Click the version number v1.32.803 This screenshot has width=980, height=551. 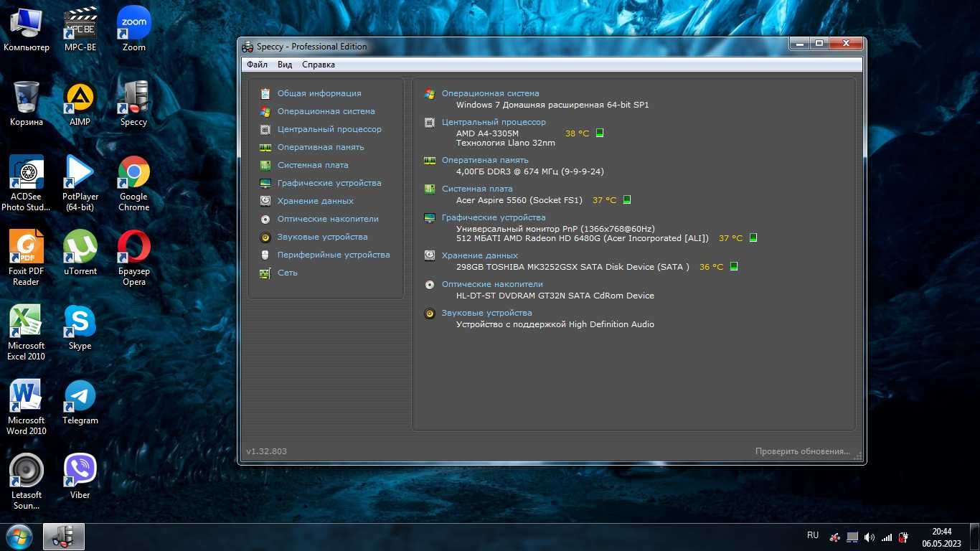coord(266,451)
